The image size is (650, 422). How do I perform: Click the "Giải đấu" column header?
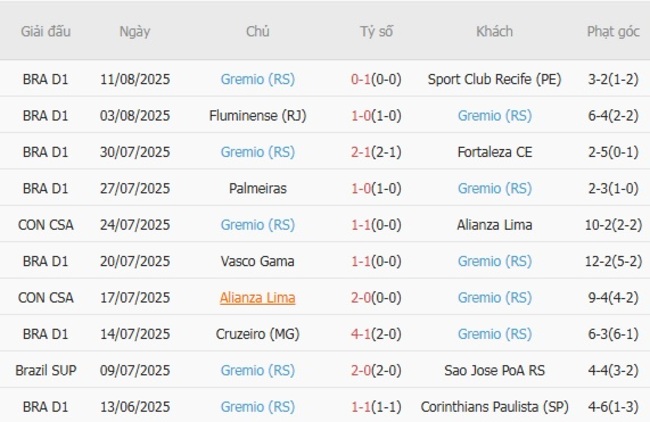pyautogui.click(x=46, y=31)
